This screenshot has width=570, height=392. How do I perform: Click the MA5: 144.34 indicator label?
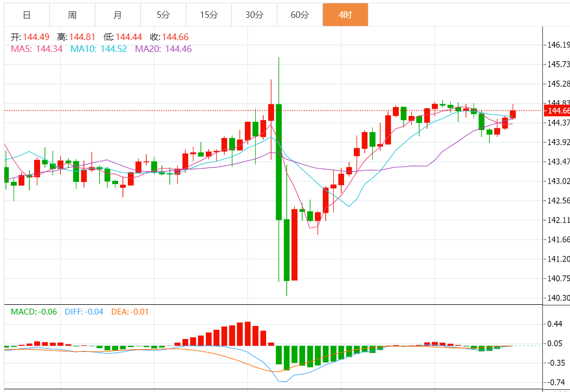pos(37,49)
